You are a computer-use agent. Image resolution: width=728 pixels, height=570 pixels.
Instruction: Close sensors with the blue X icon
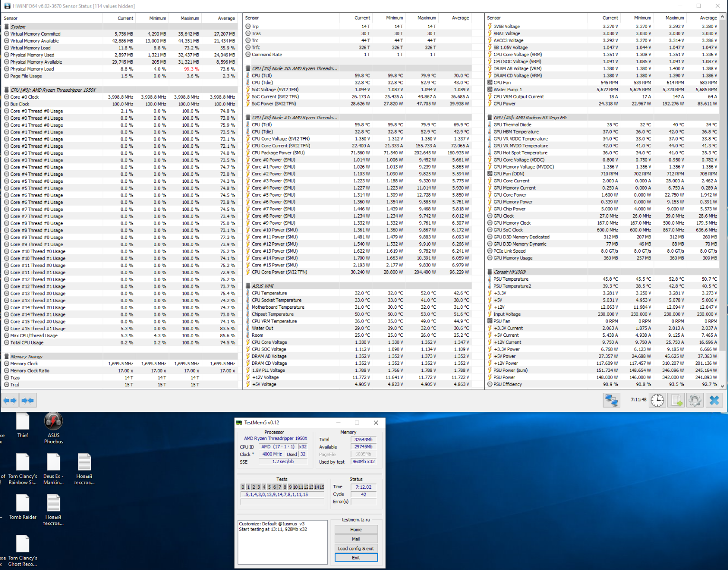pyautogui.click(x=714, y=400)
